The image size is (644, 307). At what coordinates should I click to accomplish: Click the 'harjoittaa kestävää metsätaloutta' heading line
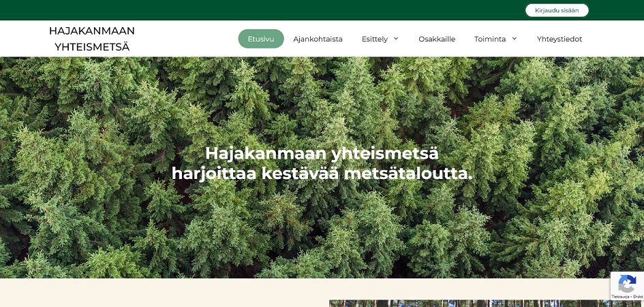pyautogui.click(x=322, y=174)
